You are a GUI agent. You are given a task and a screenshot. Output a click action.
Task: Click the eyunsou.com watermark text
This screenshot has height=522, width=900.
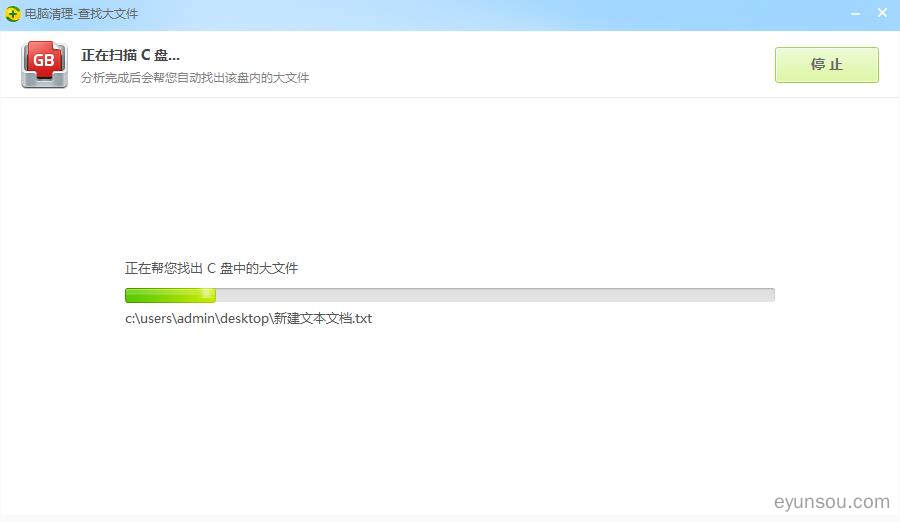click(x=832, y=502)
